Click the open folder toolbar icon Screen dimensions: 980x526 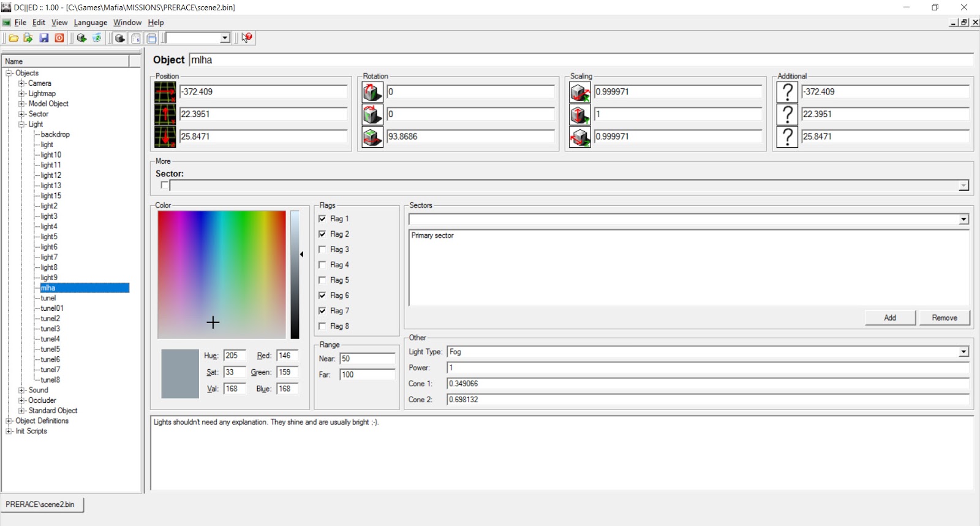[13, 38]
